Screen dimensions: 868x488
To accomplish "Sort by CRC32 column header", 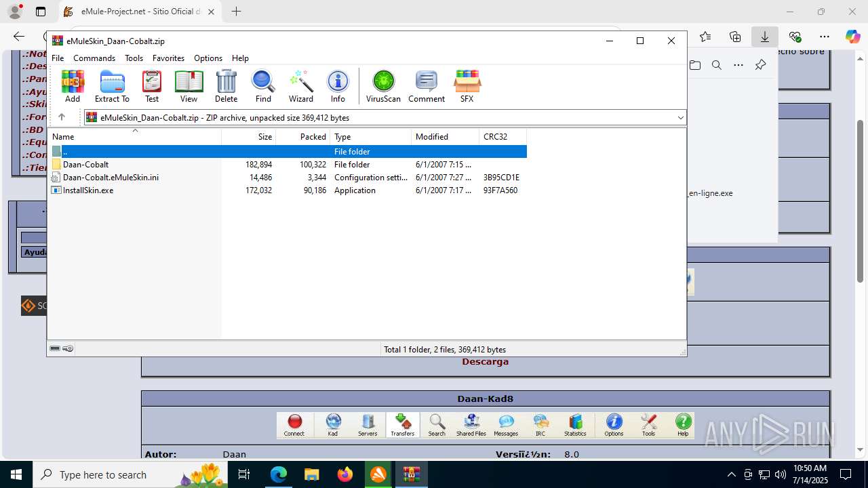I will (502, 137).
